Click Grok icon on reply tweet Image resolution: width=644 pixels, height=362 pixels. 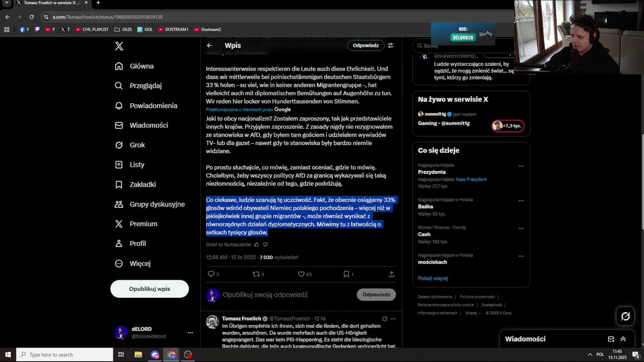pos(384,319)
